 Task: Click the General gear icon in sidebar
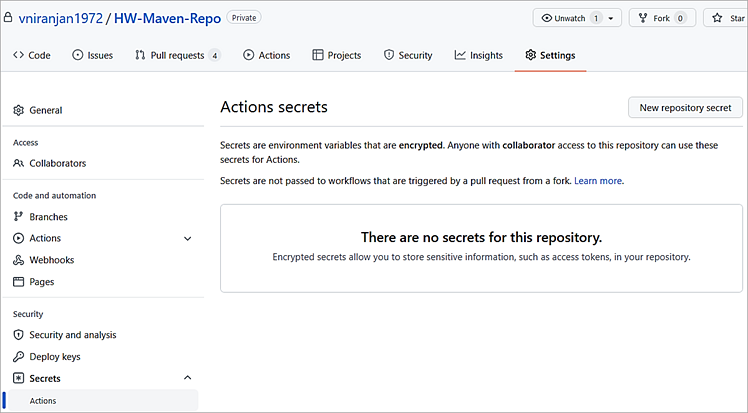tap(19, 110)
